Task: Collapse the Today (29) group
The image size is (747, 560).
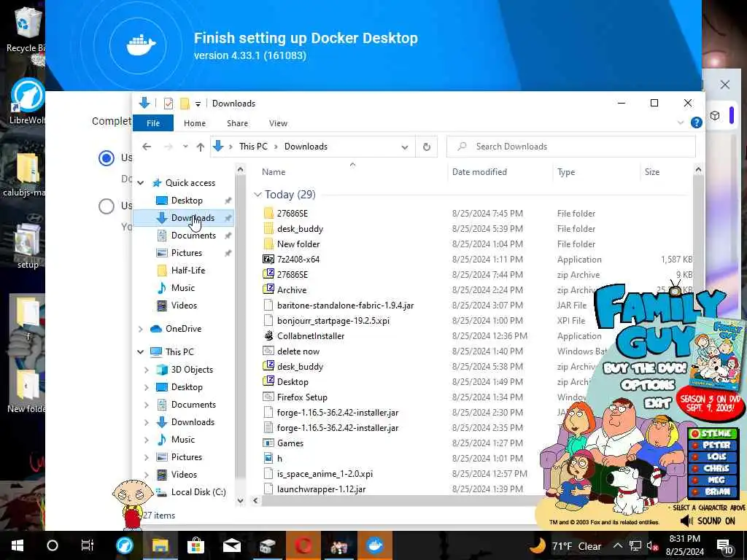Action: (258, 194)
